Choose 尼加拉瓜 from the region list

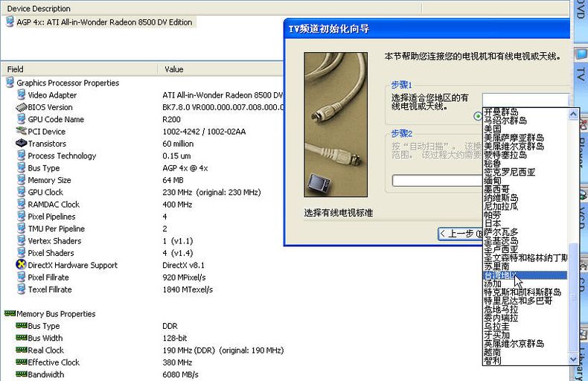click(x=501, y=206)
